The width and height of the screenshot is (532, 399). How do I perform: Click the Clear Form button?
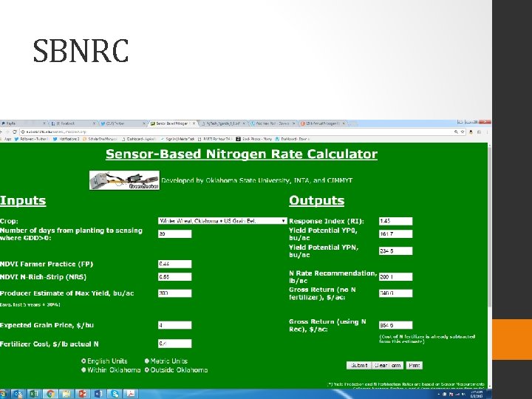pyautogui.click(x=388, y=366)
